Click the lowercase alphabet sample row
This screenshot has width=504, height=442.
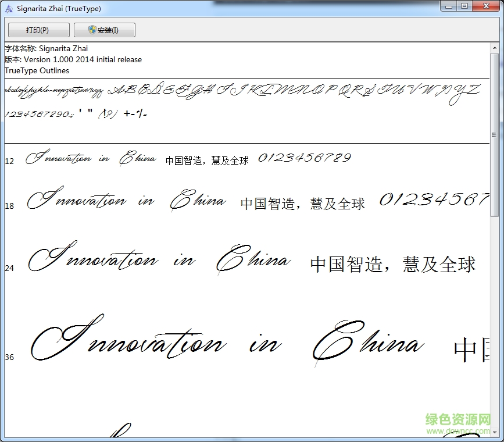[x=52, y=90]
